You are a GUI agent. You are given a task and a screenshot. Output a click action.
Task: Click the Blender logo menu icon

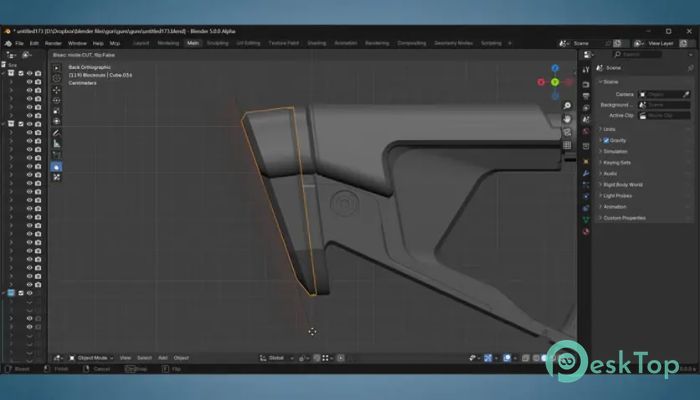pos(8,43)
